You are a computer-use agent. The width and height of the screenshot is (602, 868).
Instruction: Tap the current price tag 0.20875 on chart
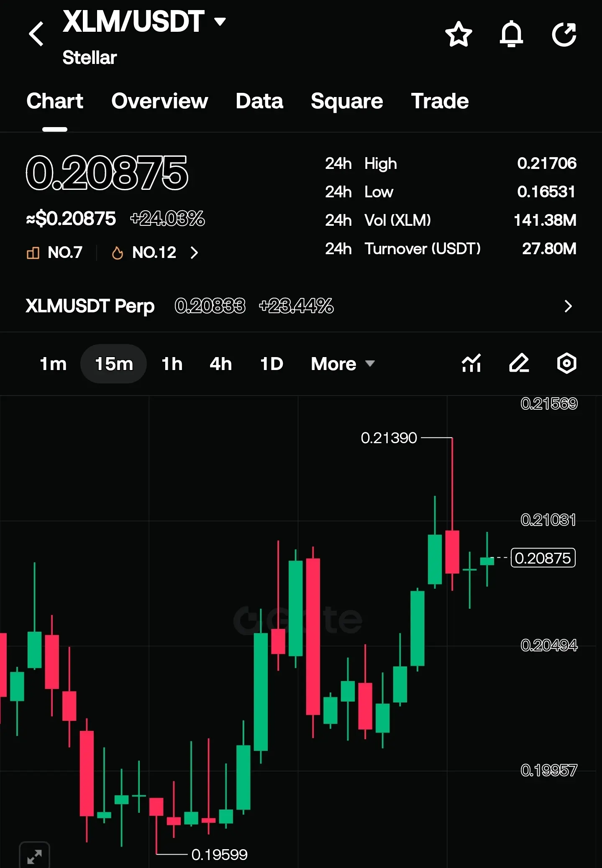click(x=543, y=558)
